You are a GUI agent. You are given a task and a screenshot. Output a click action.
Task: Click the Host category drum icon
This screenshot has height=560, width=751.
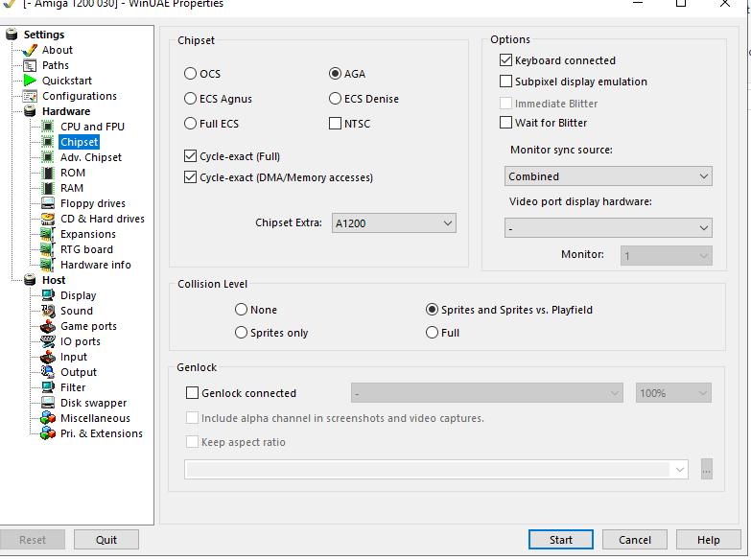(30, 280)
